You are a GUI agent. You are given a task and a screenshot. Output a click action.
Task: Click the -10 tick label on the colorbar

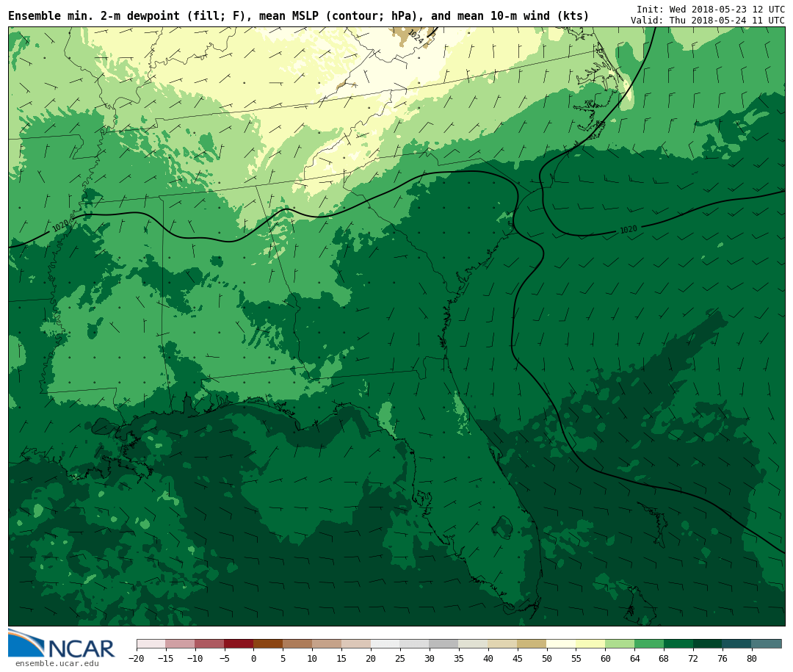point(195,658)
